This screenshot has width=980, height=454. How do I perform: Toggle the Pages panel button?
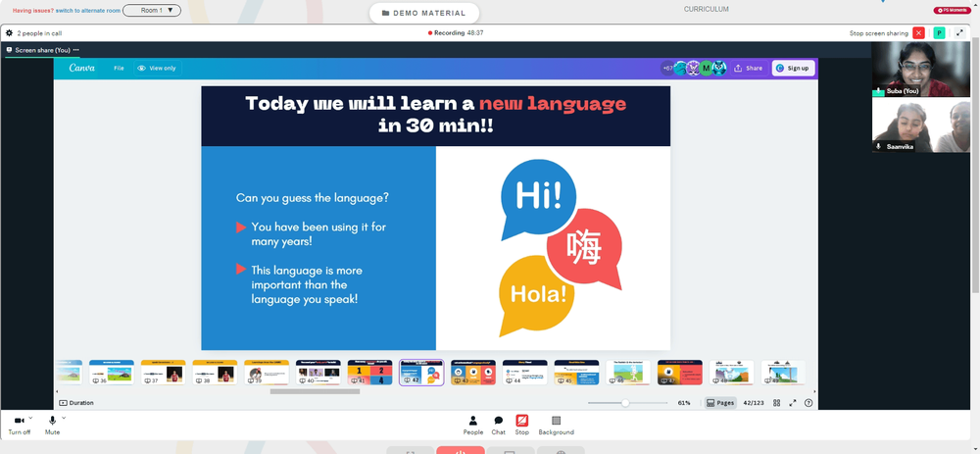tap(720, 403)
